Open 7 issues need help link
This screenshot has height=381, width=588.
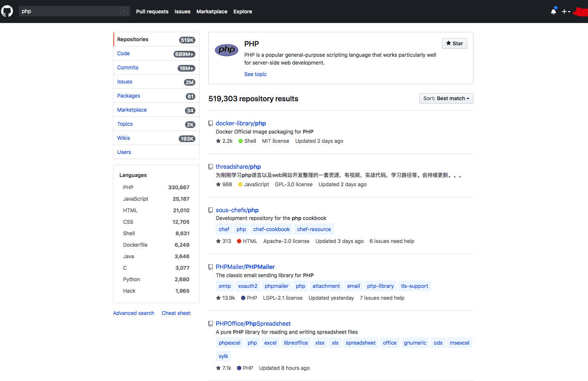(382, 298)
